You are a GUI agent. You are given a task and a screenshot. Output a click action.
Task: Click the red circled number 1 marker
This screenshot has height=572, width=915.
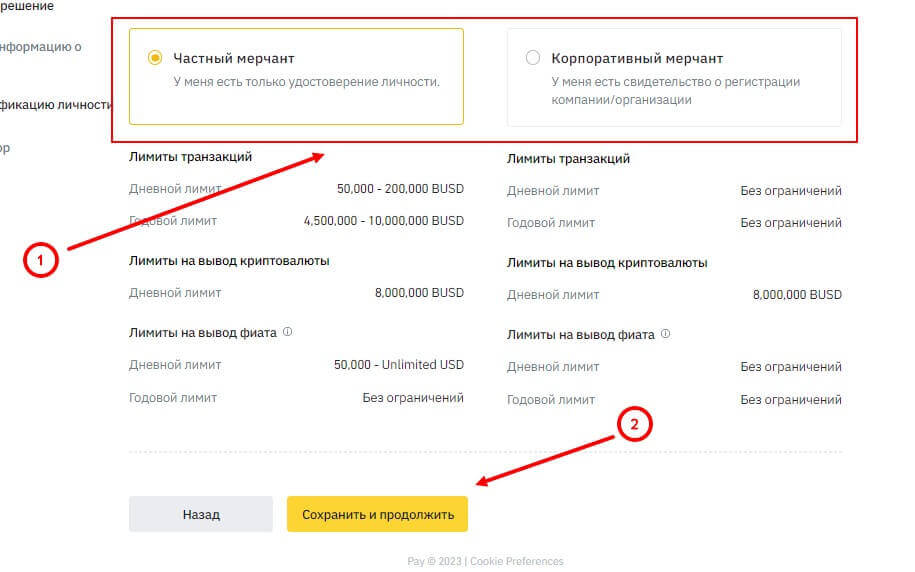(x=40, y=261)
